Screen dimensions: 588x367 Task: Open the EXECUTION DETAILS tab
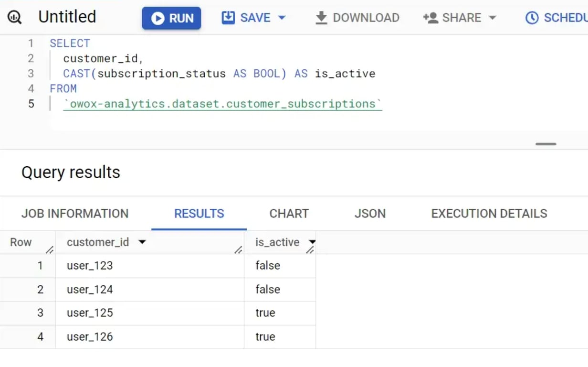pyautogui.click(x=489, y=214)
